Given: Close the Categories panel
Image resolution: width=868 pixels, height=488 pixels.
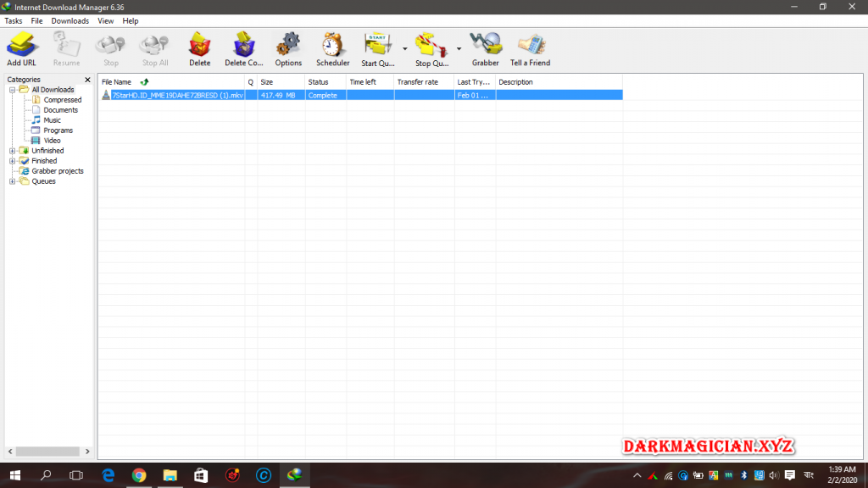Looking at the screenshot, I should pyautogui.click(x=87, y=80).
